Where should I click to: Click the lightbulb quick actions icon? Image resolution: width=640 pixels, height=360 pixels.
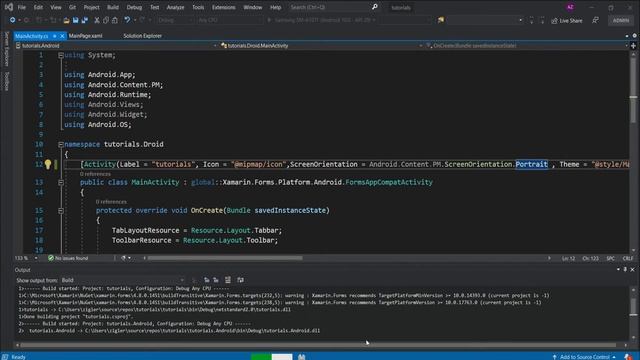[48, 164]
